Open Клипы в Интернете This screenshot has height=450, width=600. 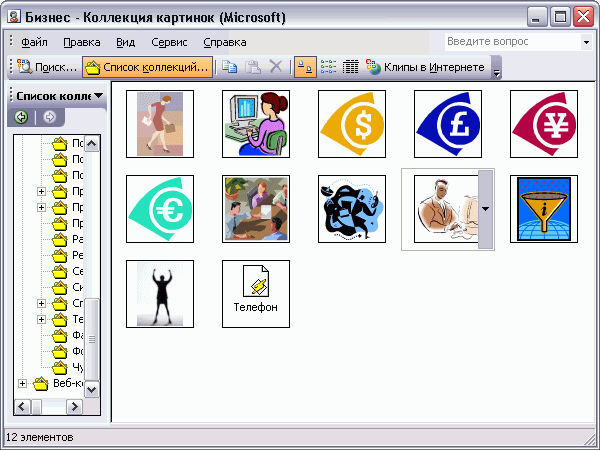[425, 67]
